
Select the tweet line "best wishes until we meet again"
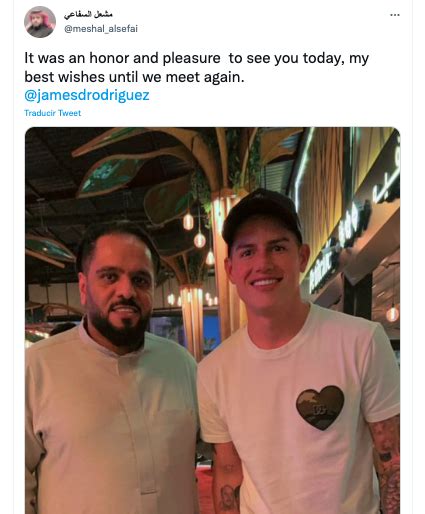[134, 77]
